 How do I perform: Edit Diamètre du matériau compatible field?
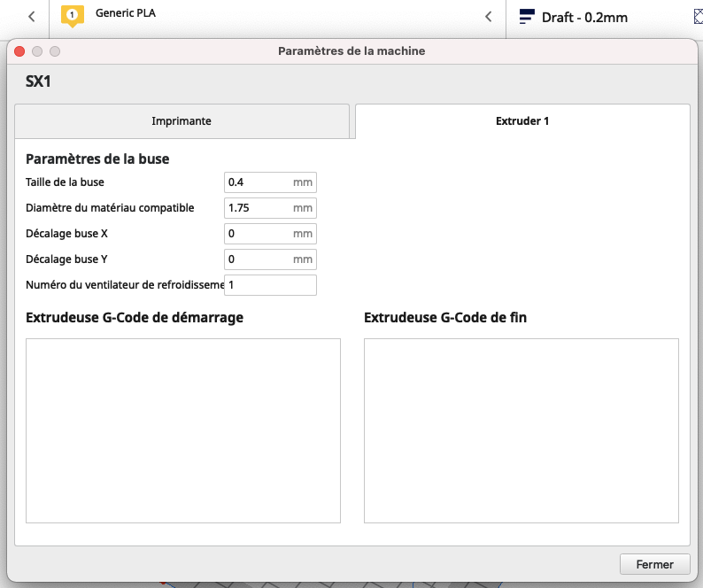pos(270,208)
